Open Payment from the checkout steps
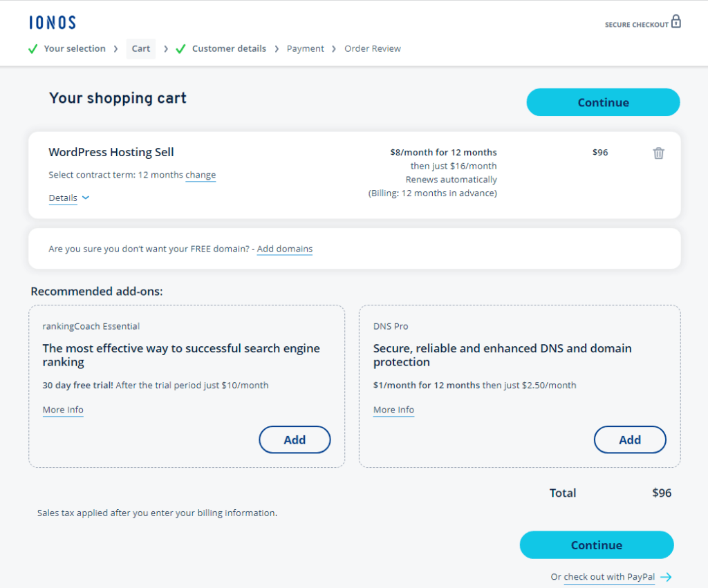708x588 pixels. click(x=305, y=48)
